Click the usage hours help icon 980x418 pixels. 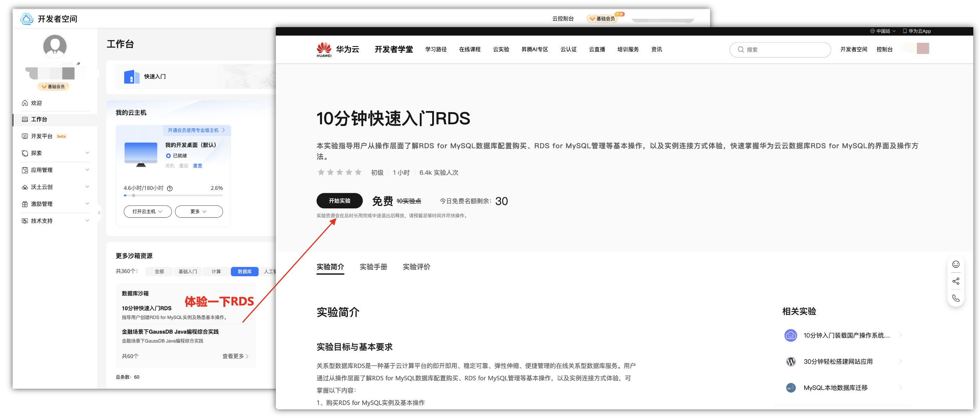[x=170, y=188]
